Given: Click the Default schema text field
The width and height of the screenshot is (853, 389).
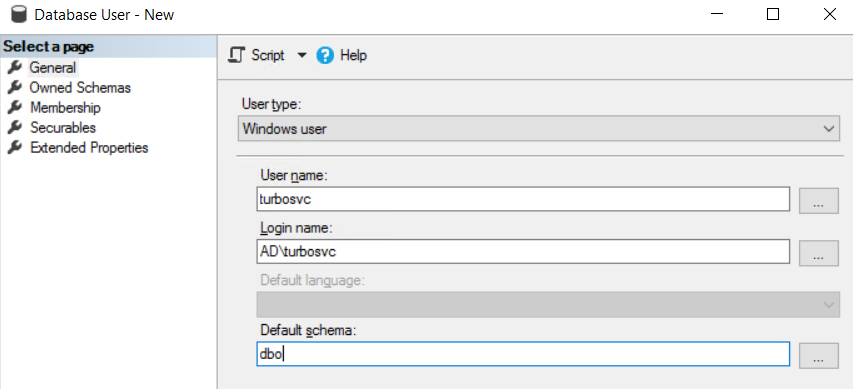Looking at the screenshot, I should (523, 354).
